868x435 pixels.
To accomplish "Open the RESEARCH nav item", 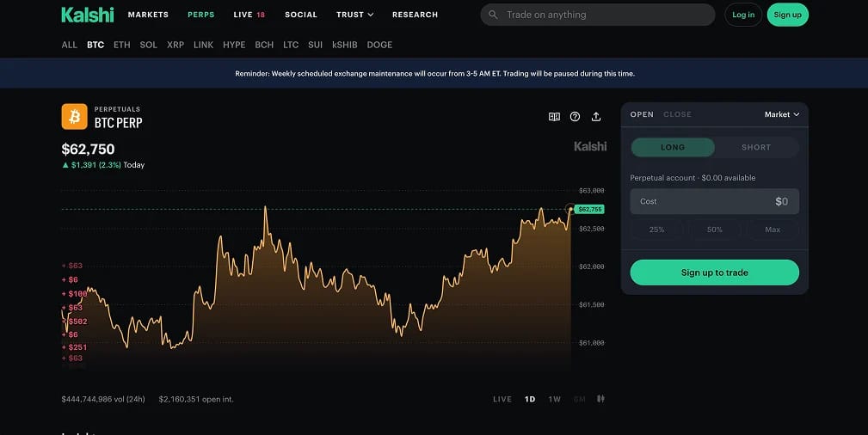I will [x=416, y=15].
